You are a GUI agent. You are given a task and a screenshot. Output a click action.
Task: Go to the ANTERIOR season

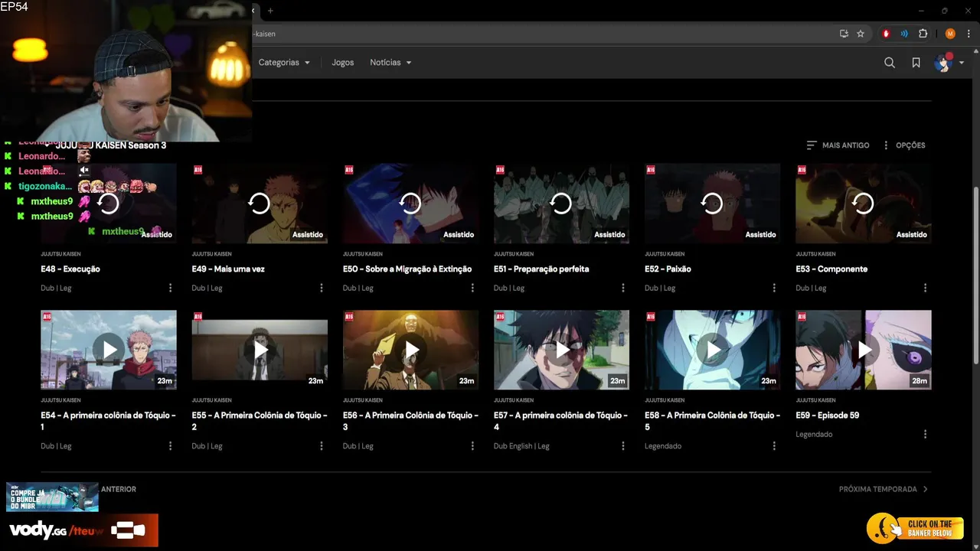119,489
